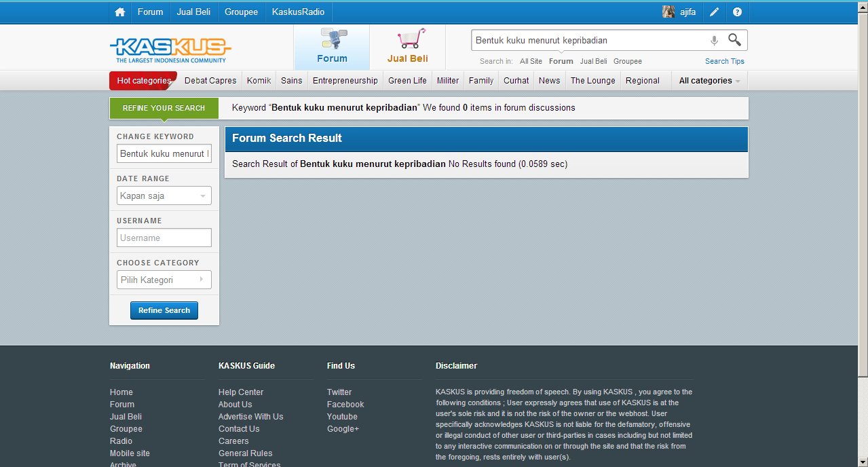Click the page vertical scrollbar
Screen dimensions: 868x467
click(x=863, y=204)
